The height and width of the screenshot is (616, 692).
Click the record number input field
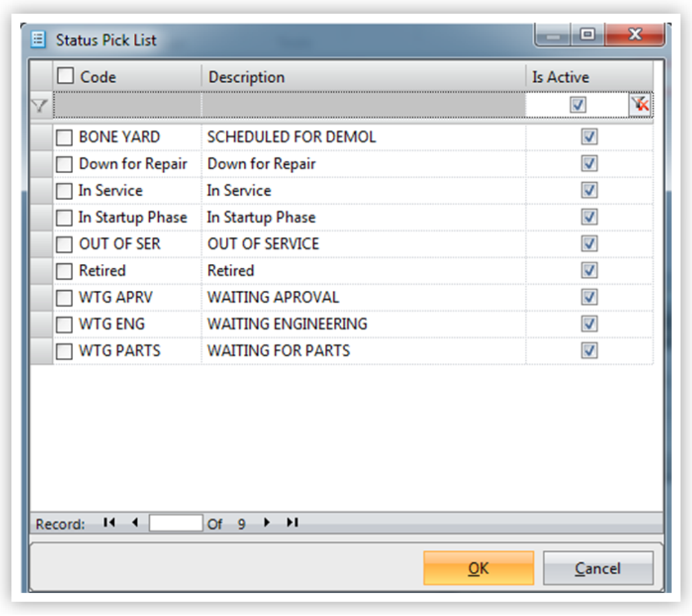tap(176, 524)
